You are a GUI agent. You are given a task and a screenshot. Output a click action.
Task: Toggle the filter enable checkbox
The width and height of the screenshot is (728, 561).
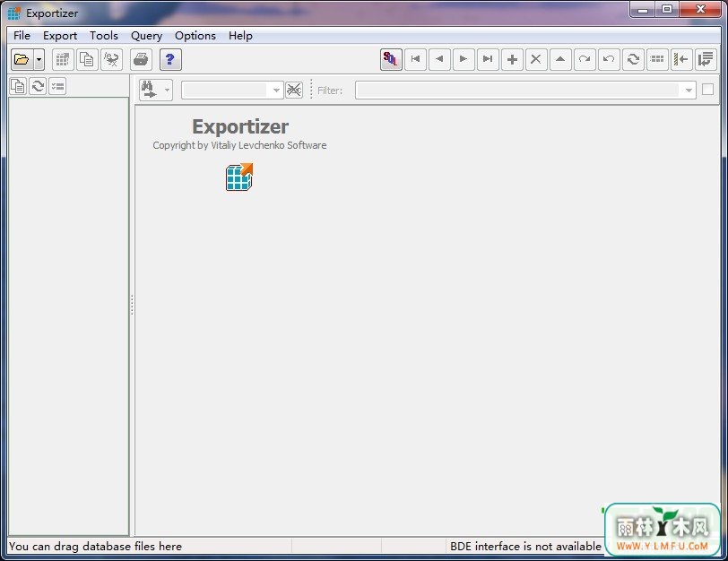(707, 89)
